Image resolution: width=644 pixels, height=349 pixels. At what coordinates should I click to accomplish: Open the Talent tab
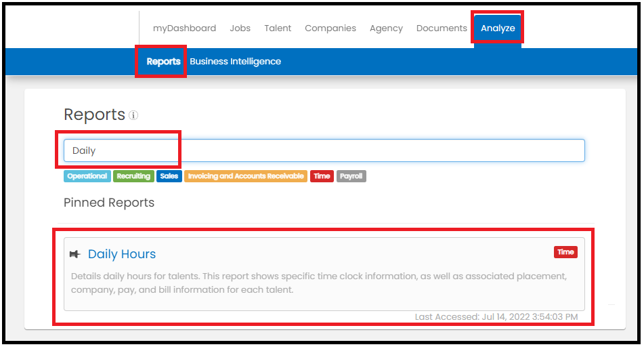coord(278,28)
